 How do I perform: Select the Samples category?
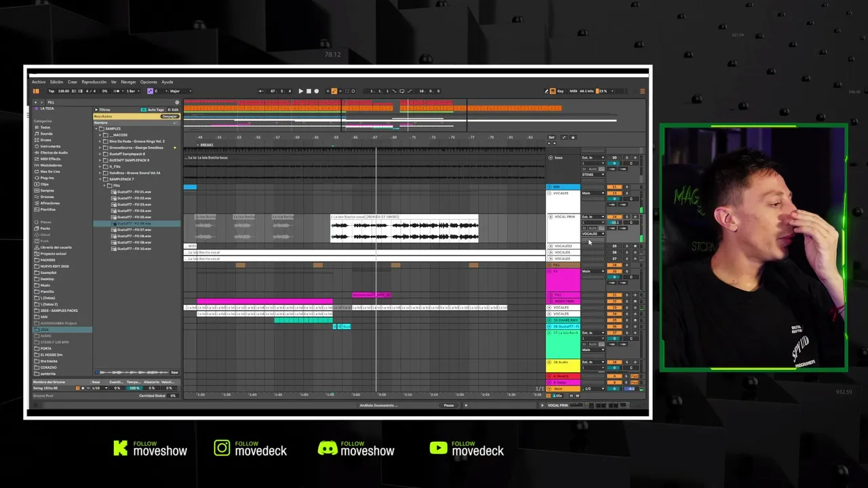[x=45, y=190]
